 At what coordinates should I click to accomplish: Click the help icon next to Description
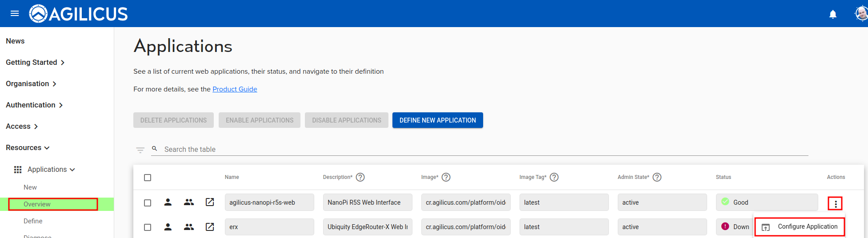[x=360, y=177]
